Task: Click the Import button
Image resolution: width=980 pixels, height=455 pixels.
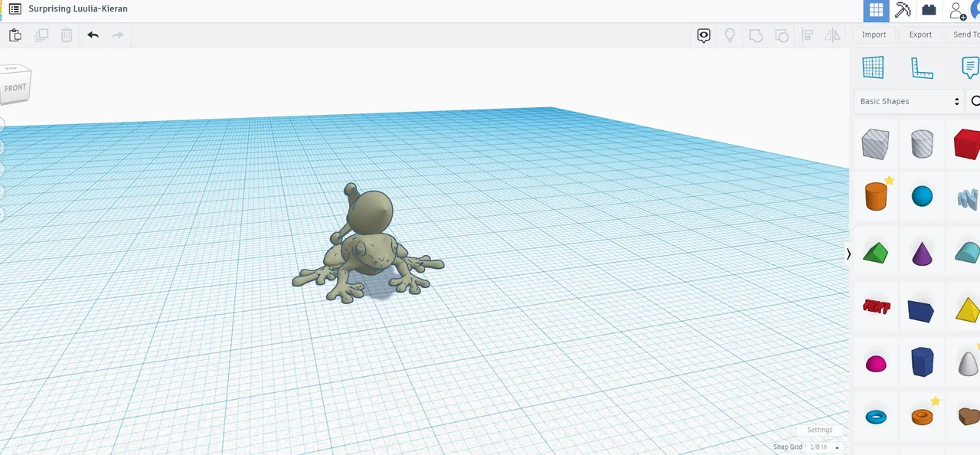Action: tap(874, 34)
